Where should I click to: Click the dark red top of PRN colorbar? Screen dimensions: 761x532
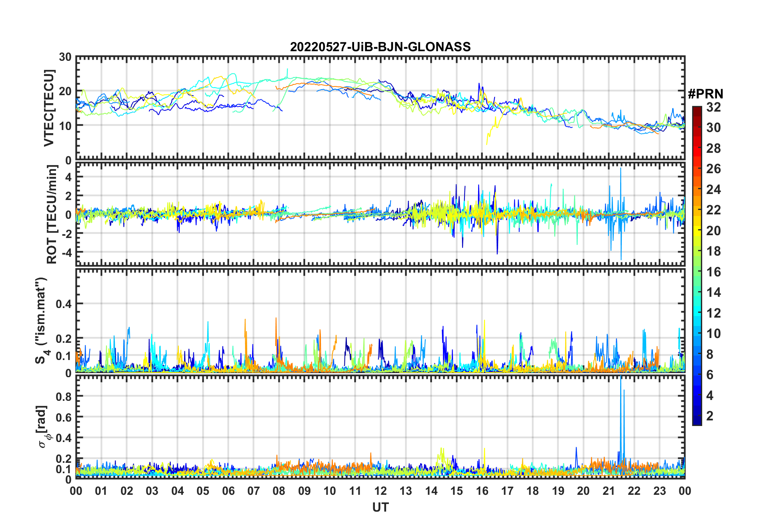[697, 110]
